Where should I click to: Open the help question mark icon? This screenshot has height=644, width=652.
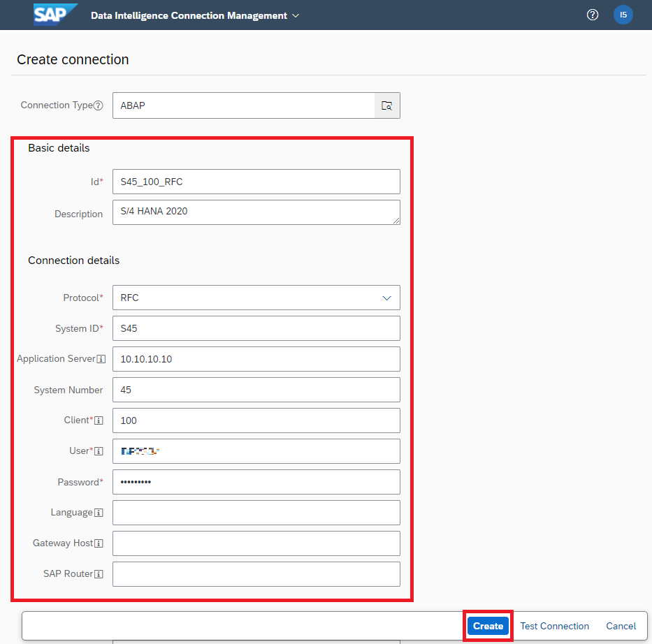(593, 15)
